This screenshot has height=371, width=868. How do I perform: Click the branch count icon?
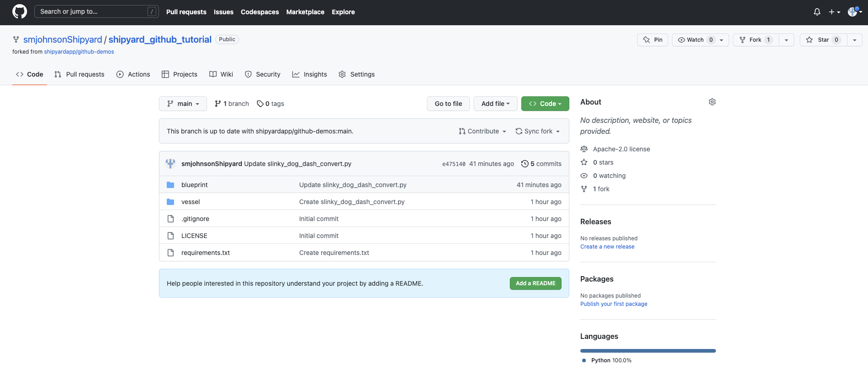coord(218,104)
